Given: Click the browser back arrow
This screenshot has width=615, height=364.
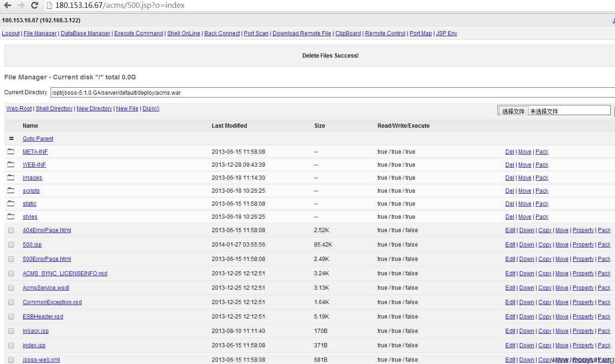Looking at the screenshot, I should 7,6.
